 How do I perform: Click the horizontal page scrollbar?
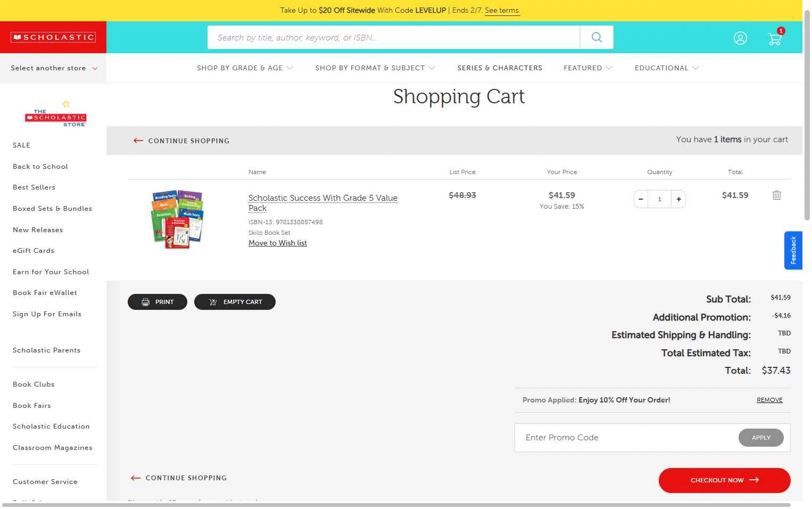[396, 505]
